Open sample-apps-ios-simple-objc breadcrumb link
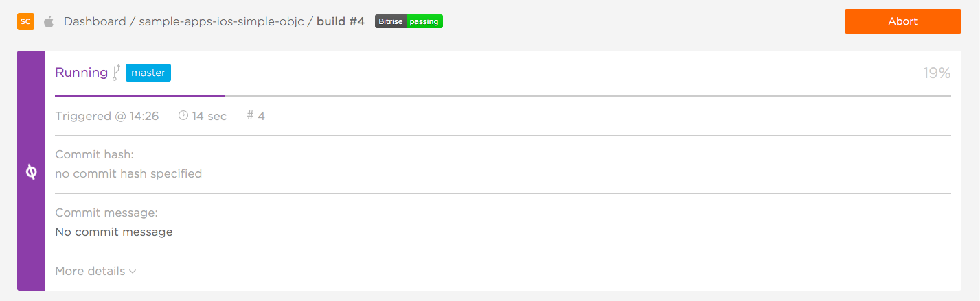 [x=221, y=21]
